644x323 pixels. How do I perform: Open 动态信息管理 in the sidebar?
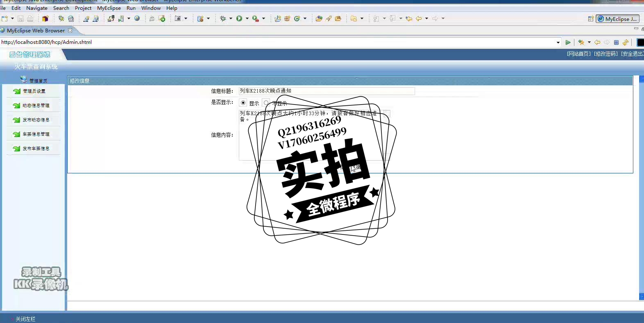coord(36,105)
